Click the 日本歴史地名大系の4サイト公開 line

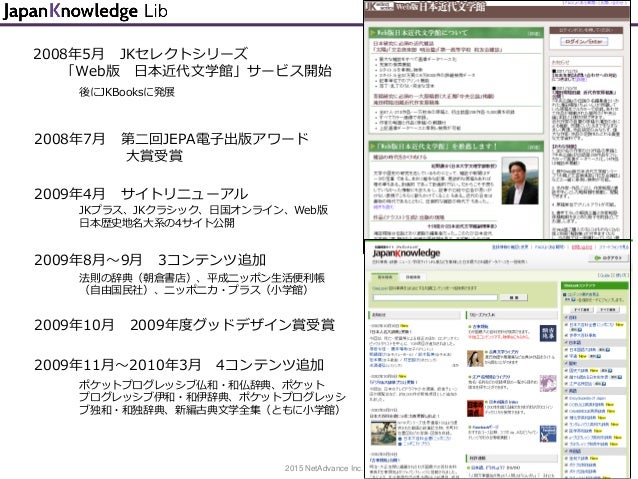coord(157,223)
